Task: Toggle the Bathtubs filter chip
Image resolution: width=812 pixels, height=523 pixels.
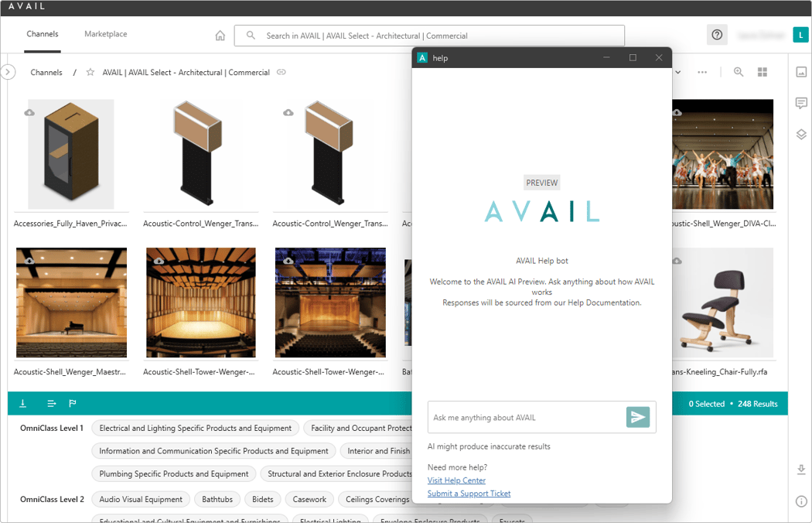Action: 217,499
